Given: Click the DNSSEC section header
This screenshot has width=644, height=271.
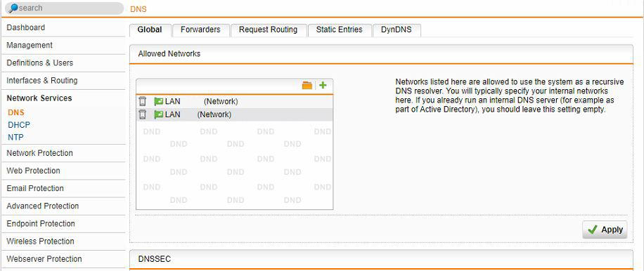Looking at the screenshot, I should coord(381,260).
